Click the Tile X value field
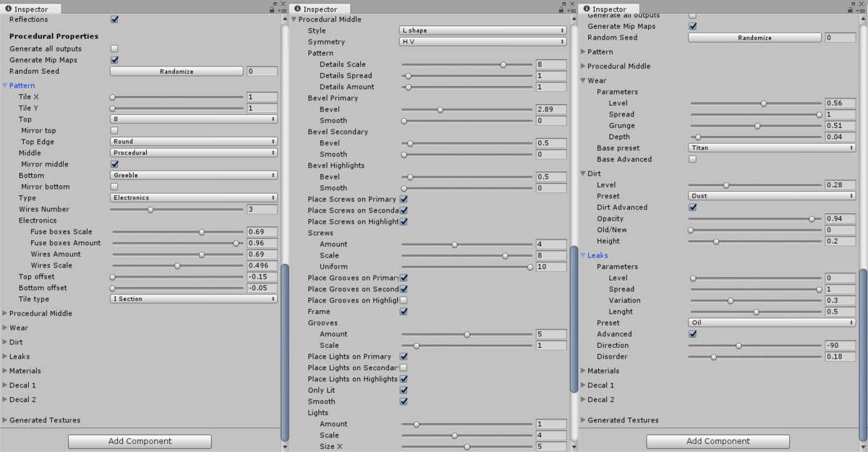The width and height of the screenshot is (868, 452). pos(262,97)
